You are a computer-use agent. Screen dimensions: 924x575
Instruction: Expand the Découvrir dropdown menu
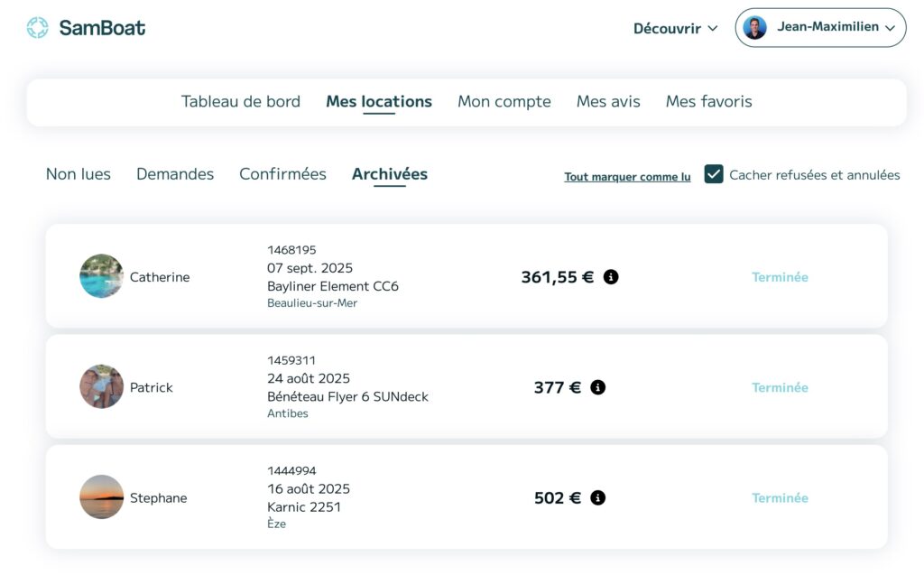point(675,28)
